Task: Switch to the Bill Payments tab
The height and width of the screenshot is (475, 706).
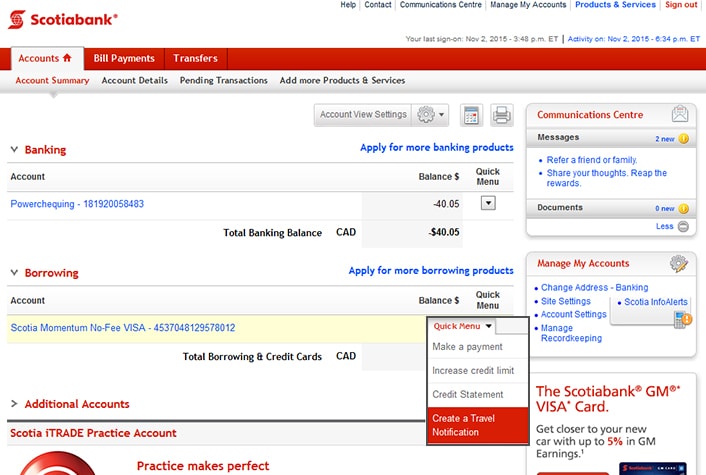Action: point(124,59)
